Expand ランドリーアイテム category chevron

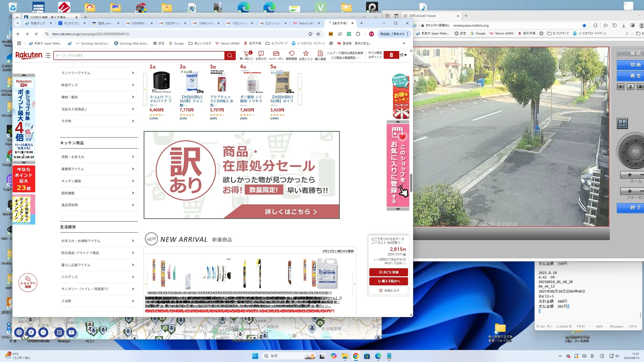click(133, 73)
